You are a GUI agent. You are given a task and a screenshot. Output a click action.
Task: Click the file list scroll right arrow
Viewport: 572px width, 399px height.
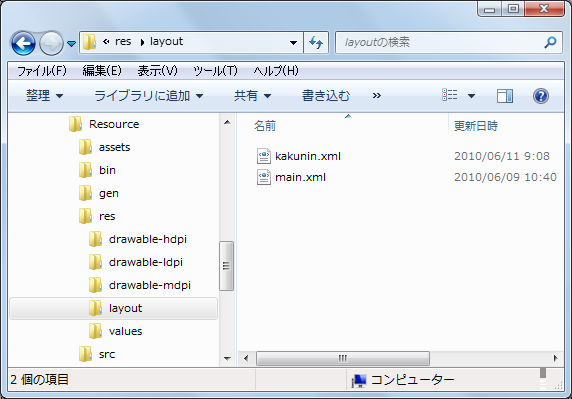click(555, 359)
